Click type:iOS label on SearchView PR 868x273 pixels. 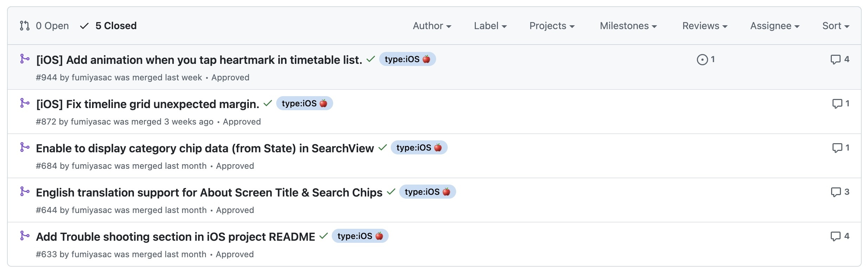419,148
